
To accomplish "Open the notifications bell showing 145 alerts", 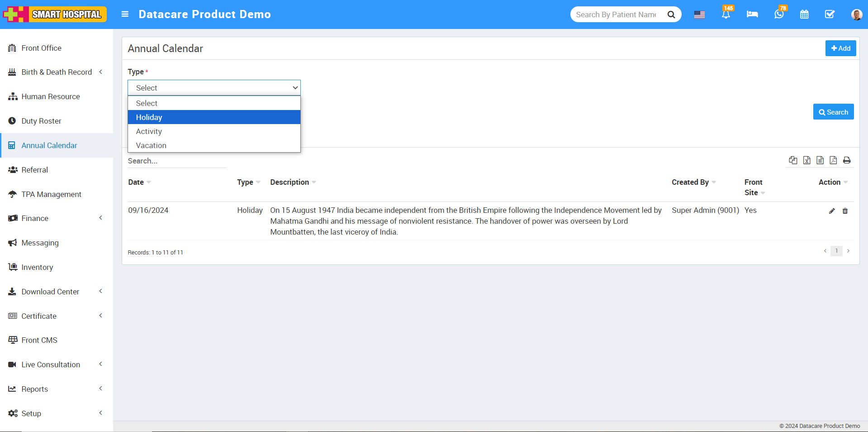I will (726, 14).
